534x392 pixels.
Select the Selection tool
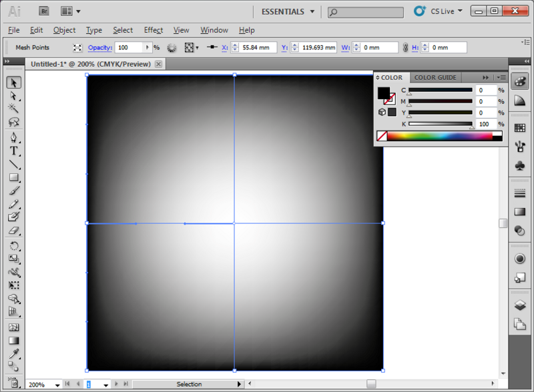tap(13, 82)
